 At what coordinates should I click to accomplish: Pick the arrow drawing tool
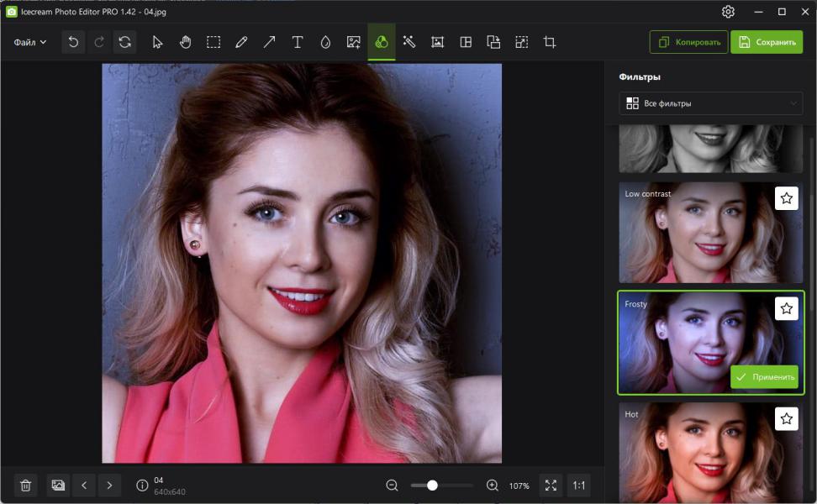(269, 42)
